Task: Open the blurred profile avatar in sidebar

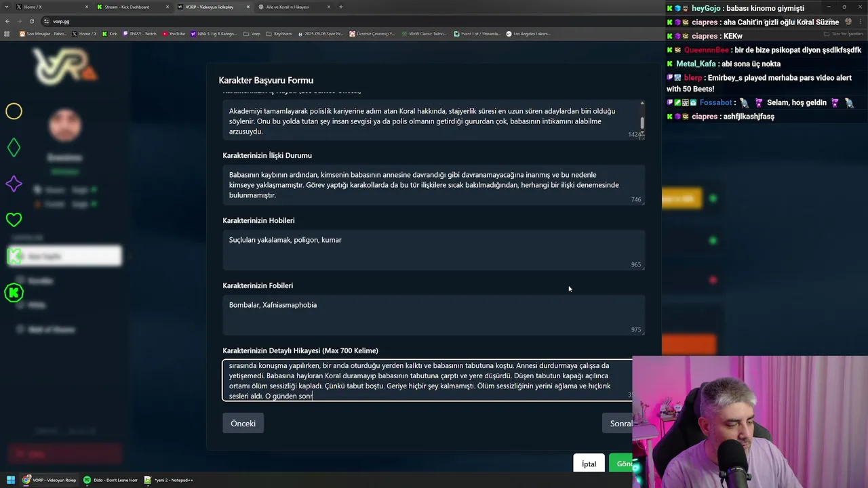Action: [65, 127]
